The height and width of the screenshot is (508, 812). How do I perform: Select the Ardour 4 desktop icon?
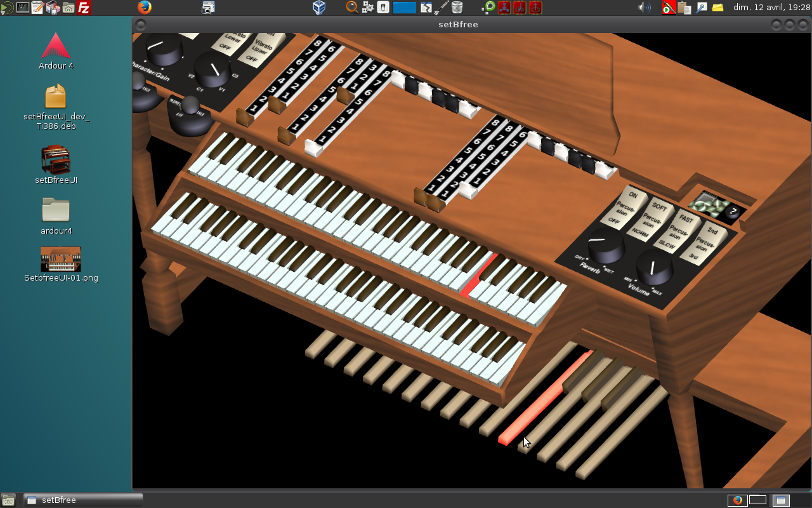click(x=56, y=51)
